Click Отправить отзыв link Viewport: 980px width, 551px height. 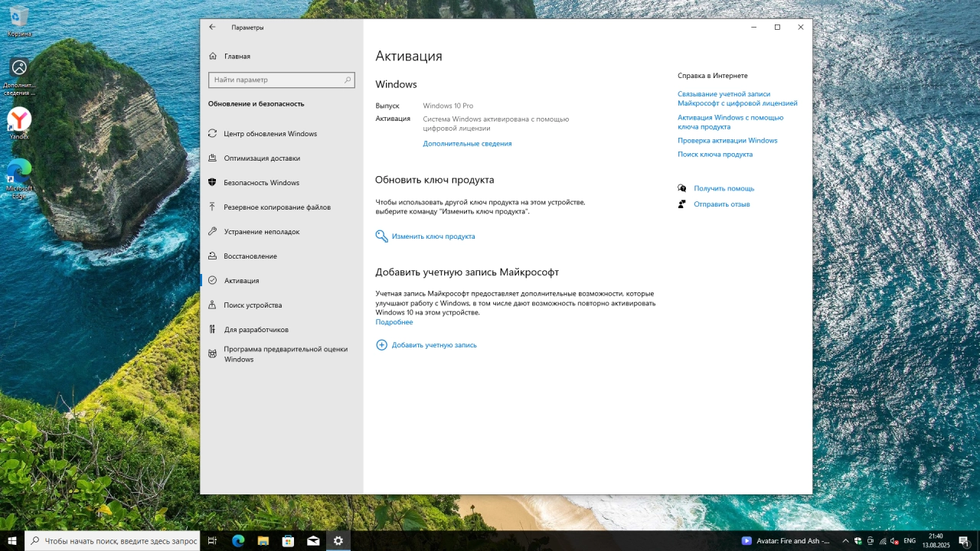point(722,204)
